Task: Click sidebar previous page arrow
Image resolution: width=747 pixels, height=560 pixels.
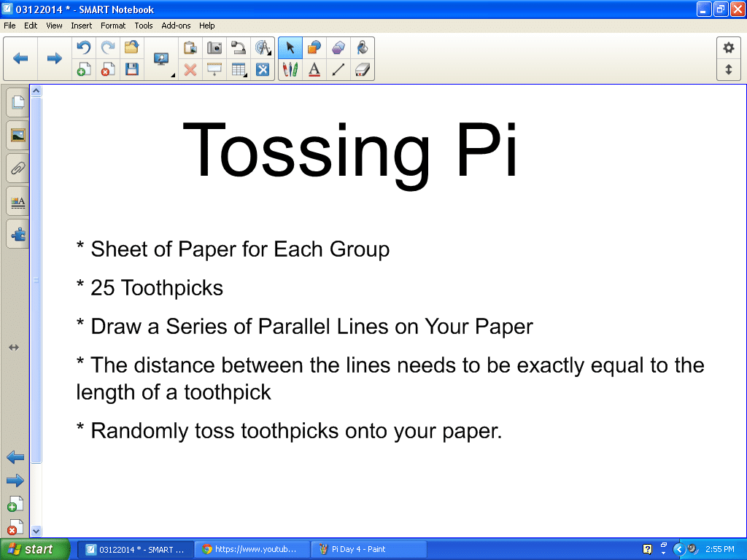Action: 15,458
